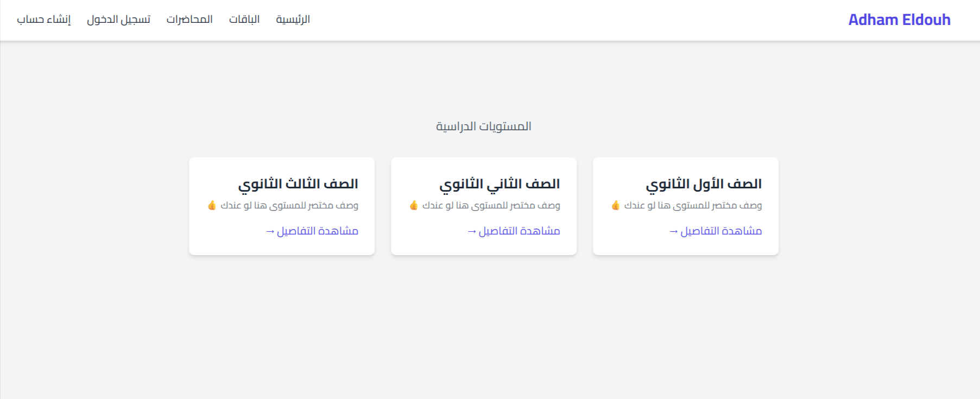Click the 👌 emoji on the second grade card
980x399 pixels.
(415, 205)
